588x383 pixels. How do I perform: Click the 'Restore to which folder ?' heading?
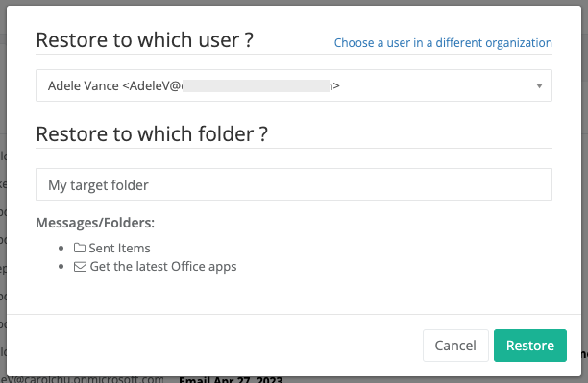point(152,133)
